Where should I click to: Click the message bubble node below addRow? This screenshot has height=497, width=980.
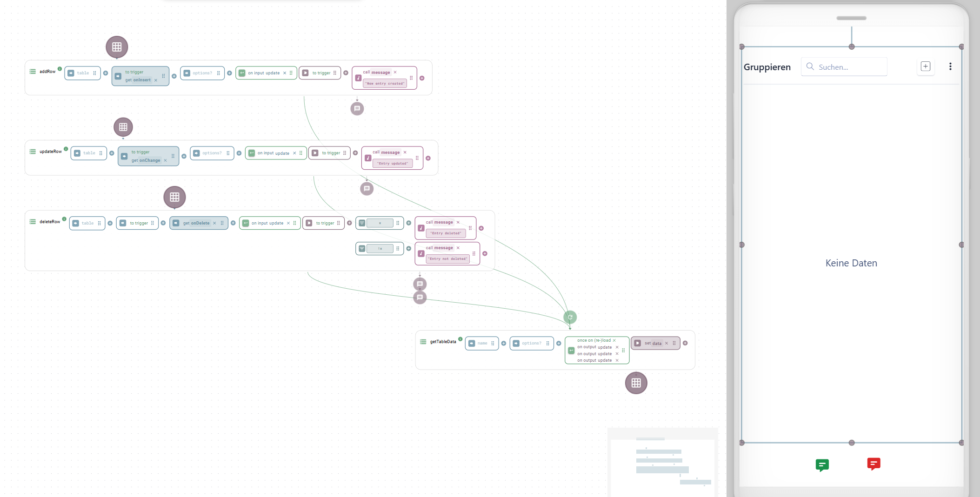357,109
